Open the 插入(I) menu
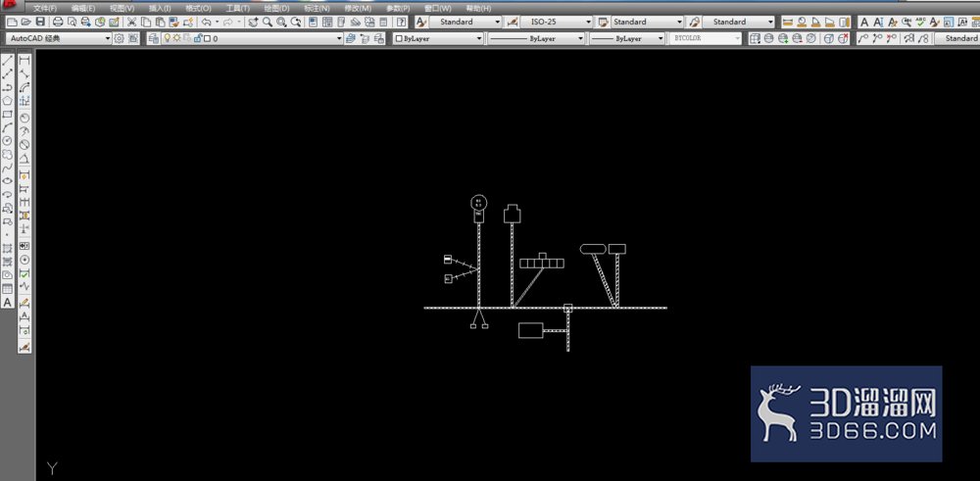This screenshot has height=481, width=980. pyautogui.click(x=160, y=8)
